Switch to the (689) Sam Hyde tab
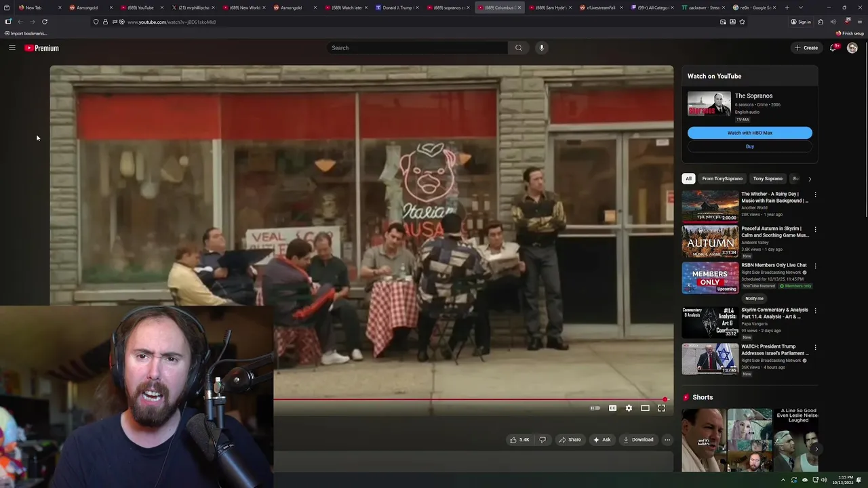Viewport: 868px width, 488px height. [551, 7]
